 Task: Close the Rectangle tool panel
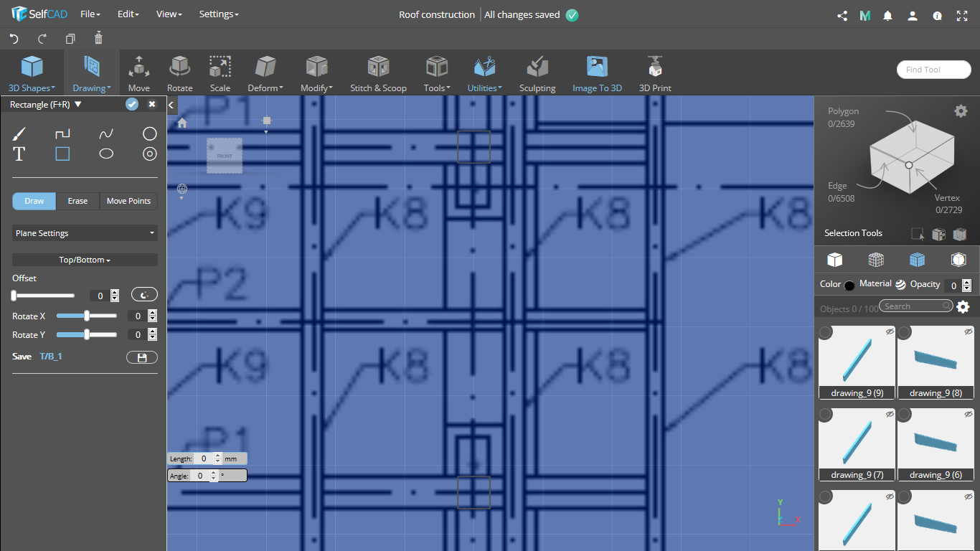point(152,104)
